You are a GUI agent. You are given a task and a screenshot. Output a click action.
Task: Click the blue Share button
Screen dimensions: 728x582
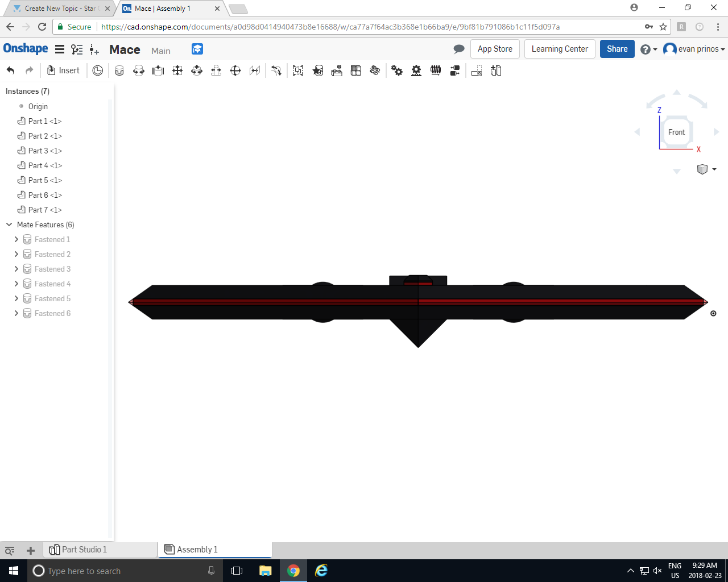(617, 49)
